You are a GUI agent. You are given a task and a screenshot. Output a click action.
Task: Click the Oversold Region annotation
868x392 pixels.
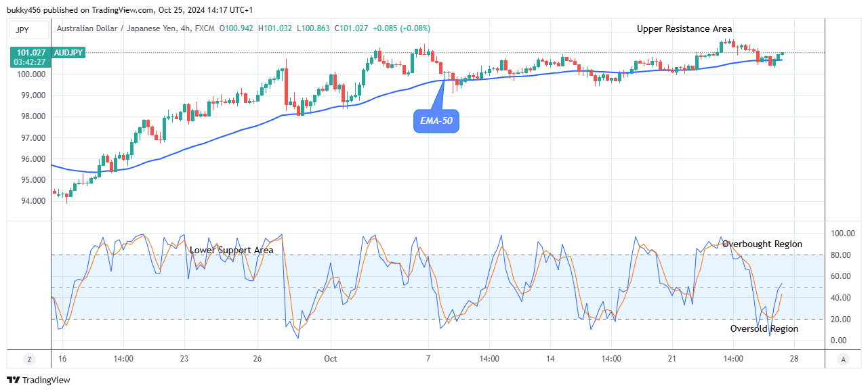coord(764,328)
